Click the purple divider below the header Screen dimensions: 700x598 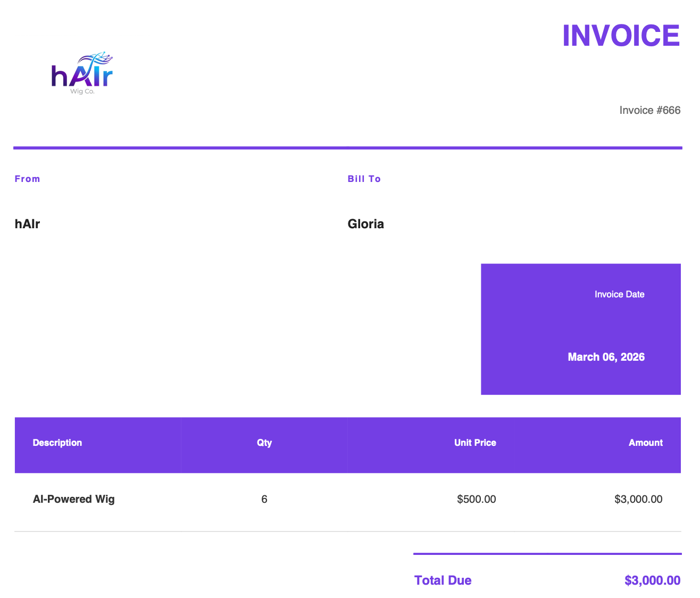click(348, 148)
